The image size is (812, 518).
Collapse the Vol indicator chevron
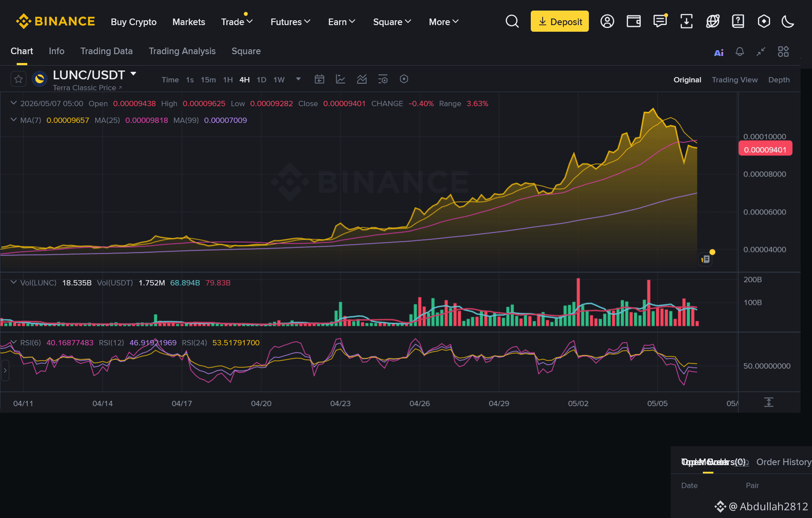(14, 282)
